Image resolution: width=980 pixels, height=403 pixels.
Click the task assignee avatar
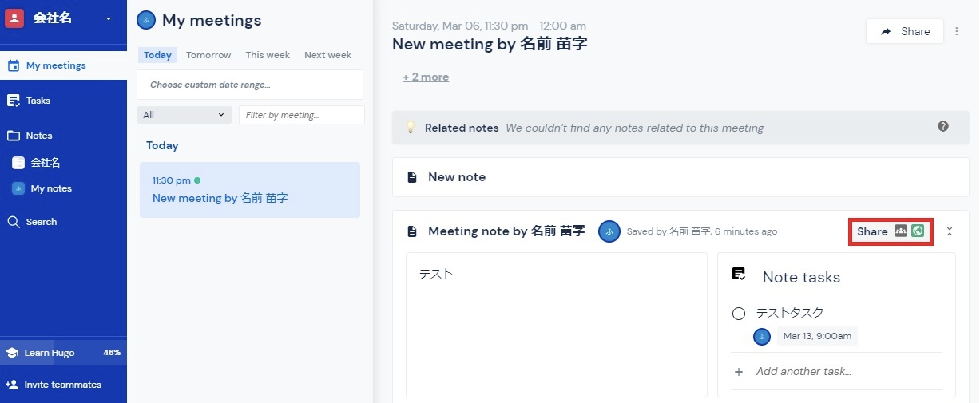click(762, 336)
